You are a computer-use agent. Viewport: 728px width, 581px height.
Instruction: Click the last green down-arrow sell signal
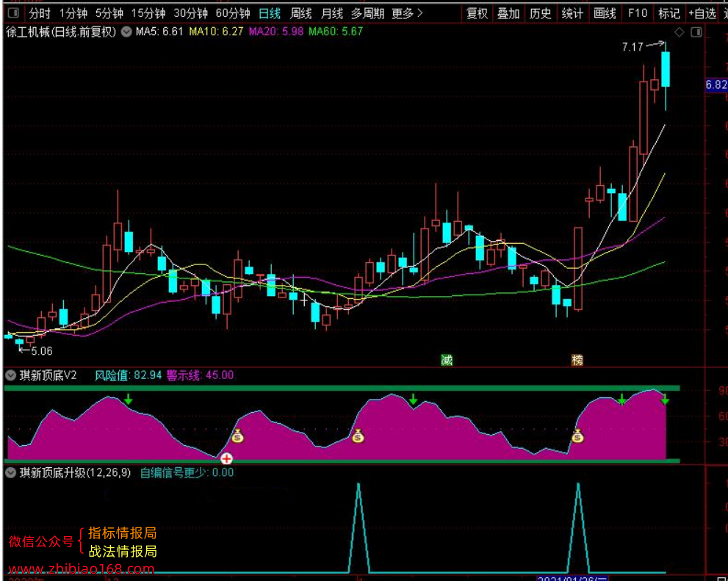click(x=665, y=399)
